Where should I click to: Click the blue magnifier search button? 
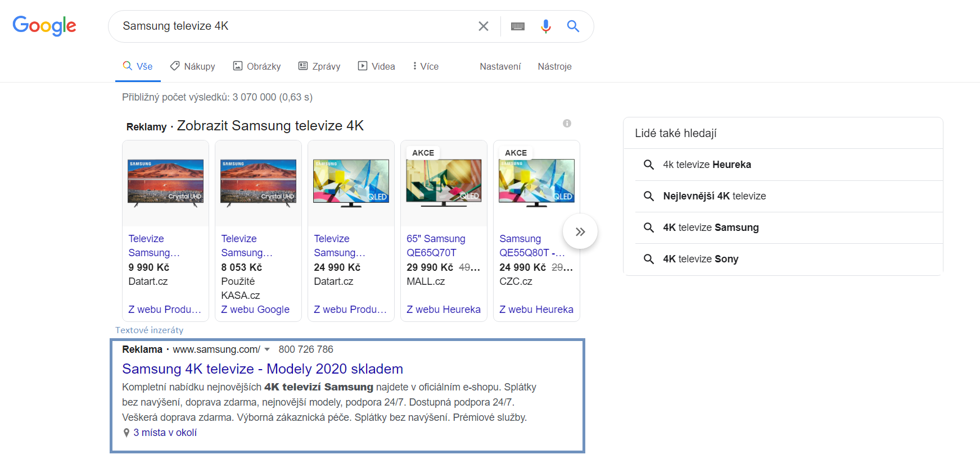[x=573, y=26]
